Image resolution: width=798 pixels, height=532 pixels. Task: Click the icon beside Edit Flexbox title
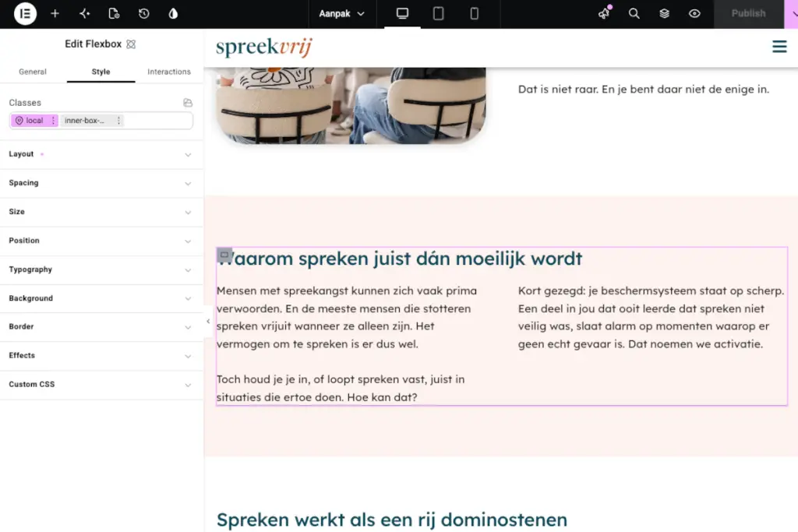pos(131,44)
